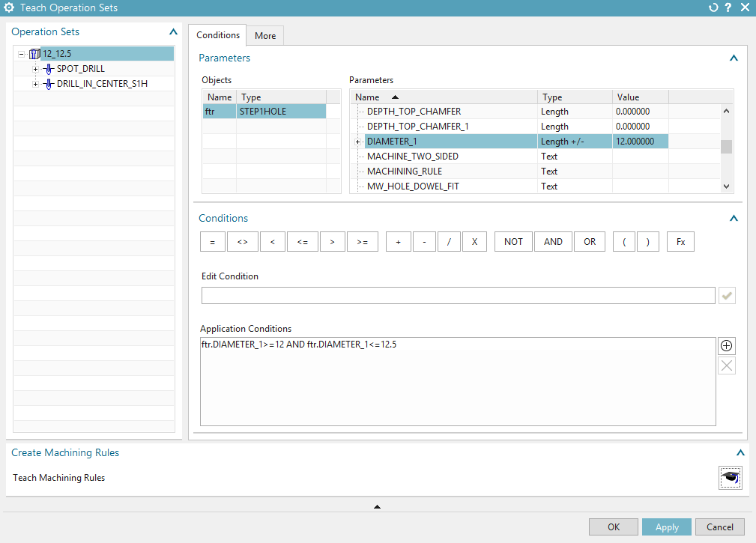
Task: Insert the greater-than-or-equal operator
Action: (363, 242)
